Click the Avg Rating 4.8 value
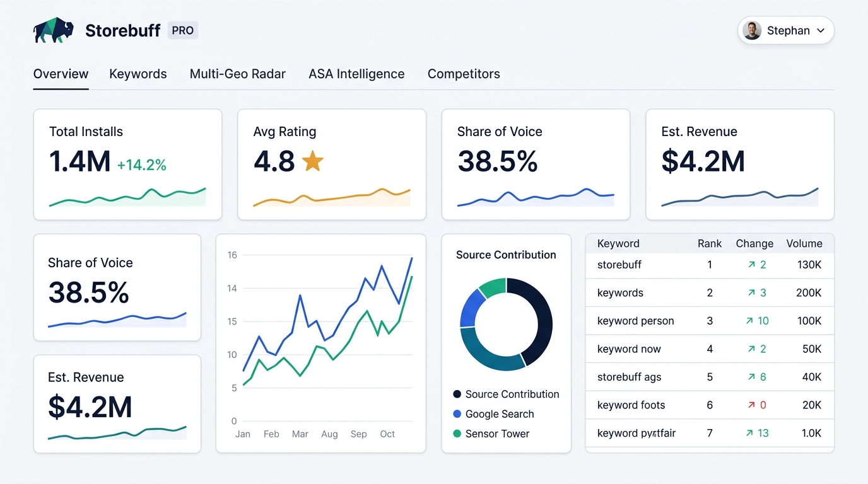868x484 pixels. click(x=274, y=162)
